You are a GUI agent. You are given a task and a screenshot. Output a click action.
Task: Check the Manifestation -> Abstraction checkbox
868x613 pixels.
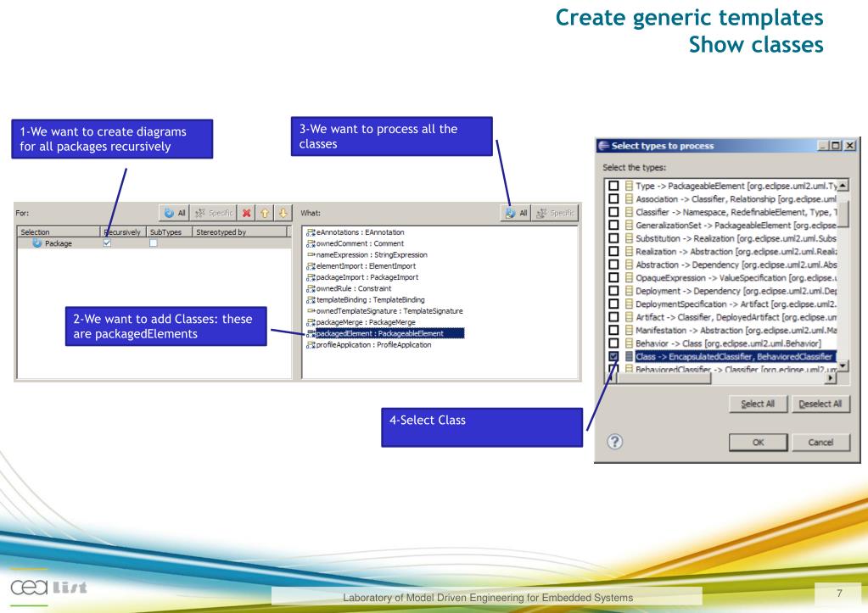(x=613, y=331)
